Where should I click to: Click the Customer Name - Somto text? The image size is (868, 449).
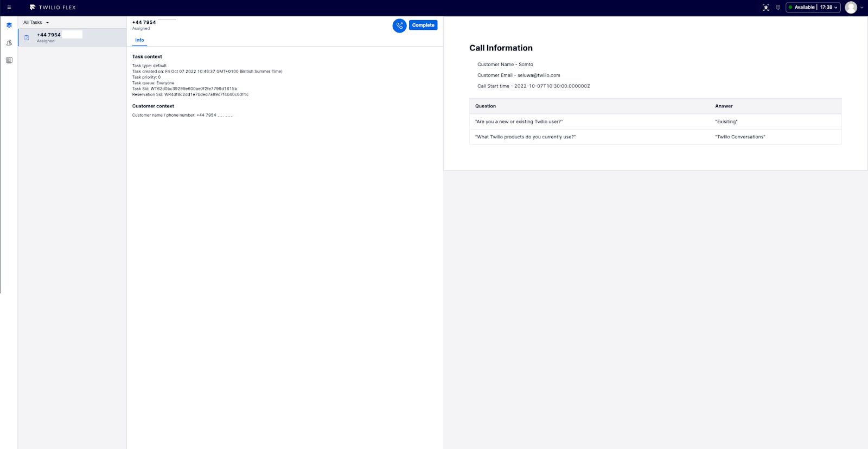505,65
